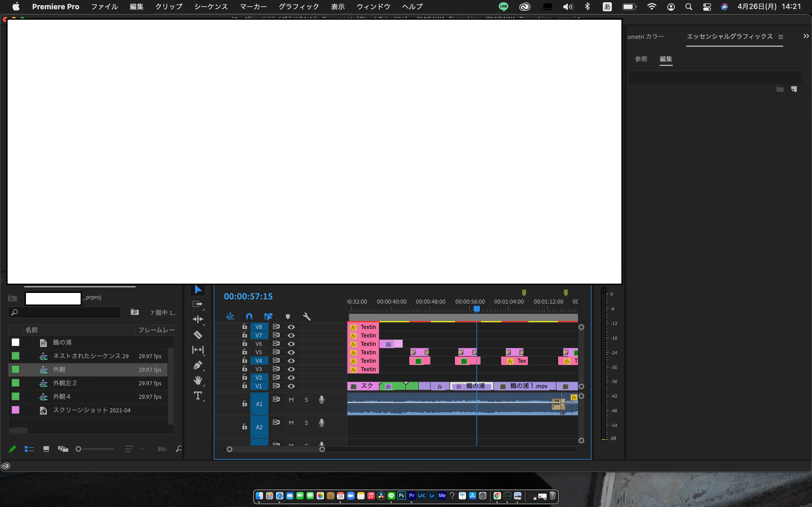Adjust project panel thumbnail zoom slider
Viewport: 812px width, 507px height.
79,449
